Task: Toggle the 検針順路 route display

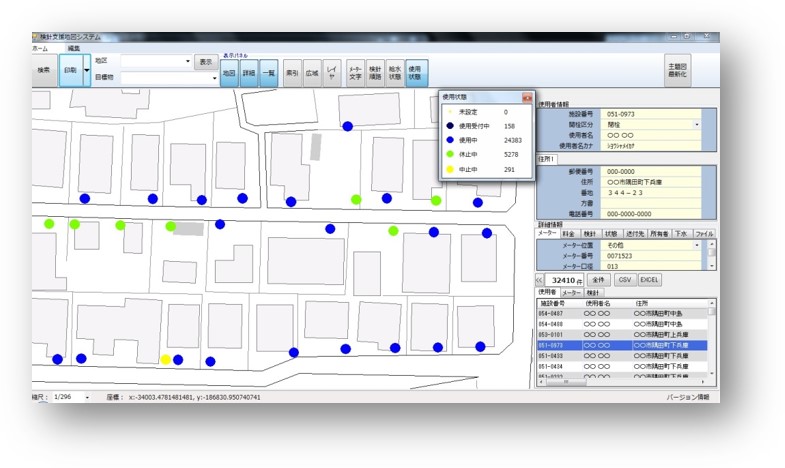Action: click(x=375, y=73)
